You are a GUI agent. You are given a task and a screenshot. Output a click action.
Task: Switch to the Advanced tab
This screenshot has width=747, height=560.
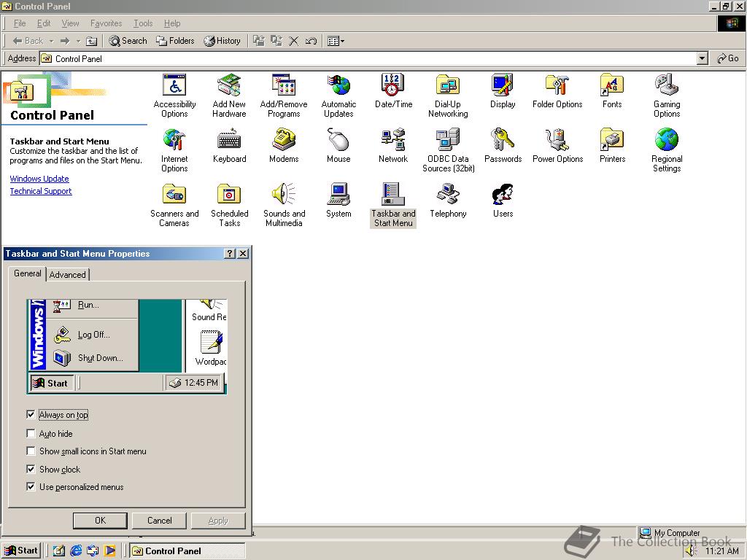[x=68, y=275]
